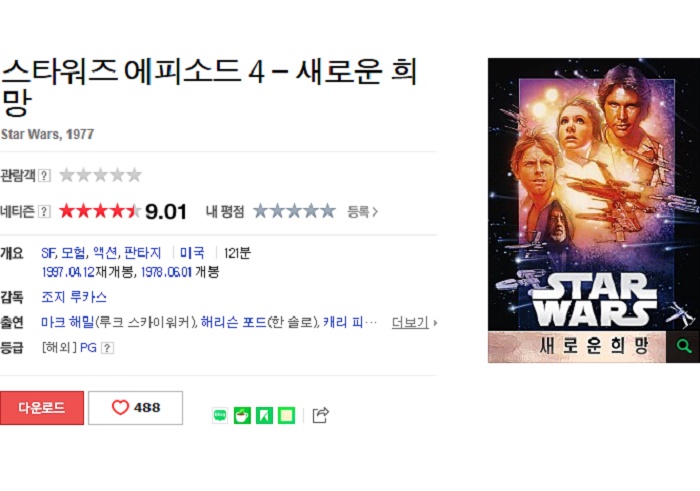Like the movie with heart button
The image size is (700, 491).
click(x=135, y=408)
